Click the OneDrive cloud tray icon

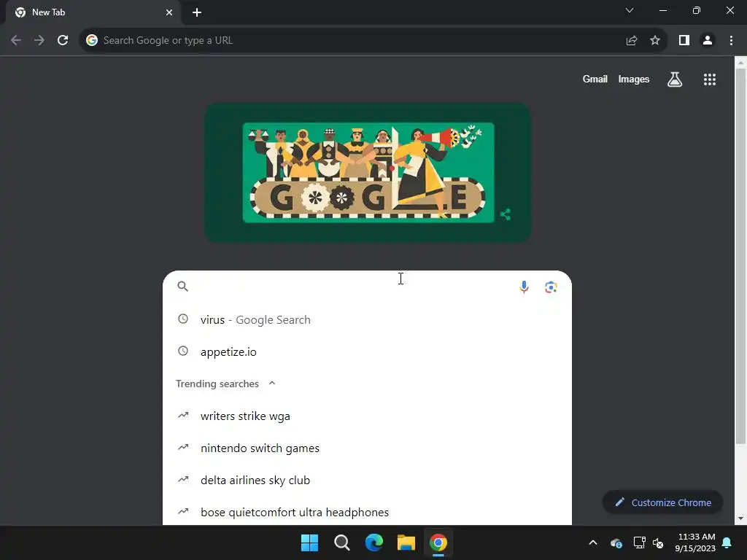click(x=616, y=542)
